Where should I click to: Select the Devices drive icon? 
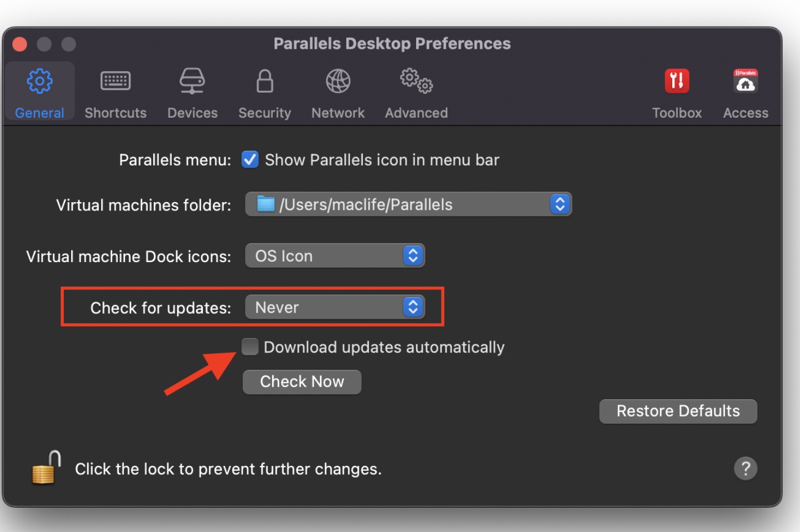pos(192,82)
